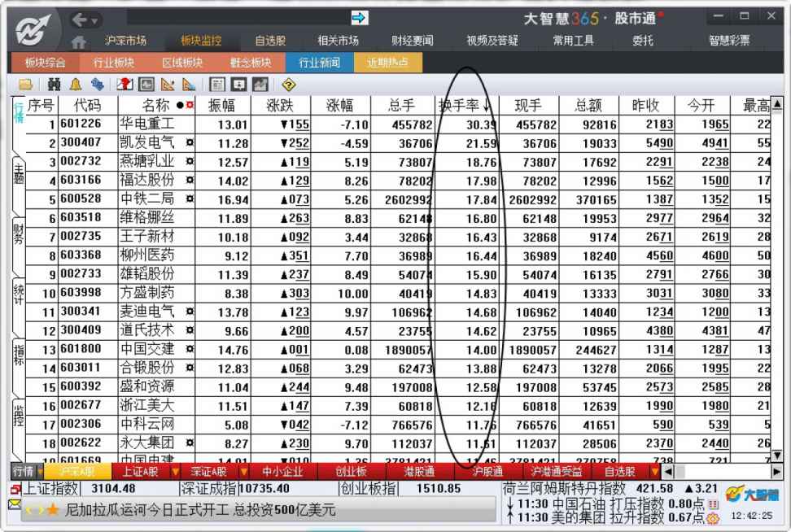
Task: Open the dropdown beside the back arrow
Action: [94, 21]
